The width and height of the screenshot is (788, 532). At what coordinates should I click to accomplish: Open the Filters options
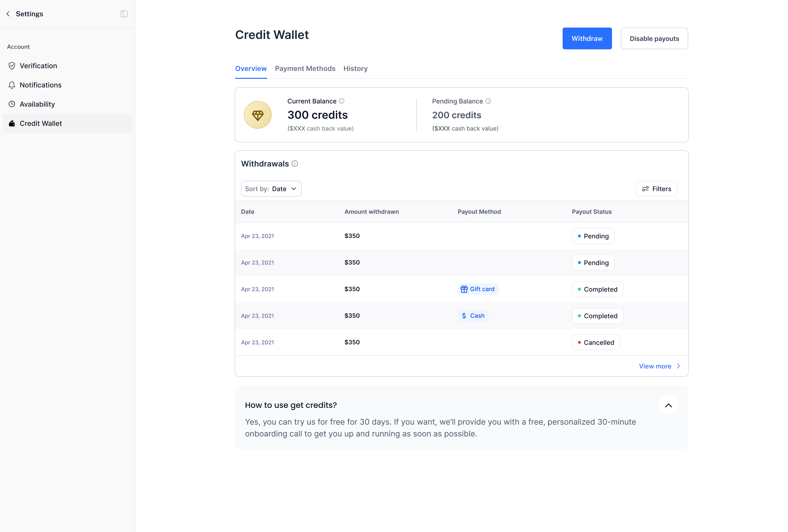click(657, 189)
